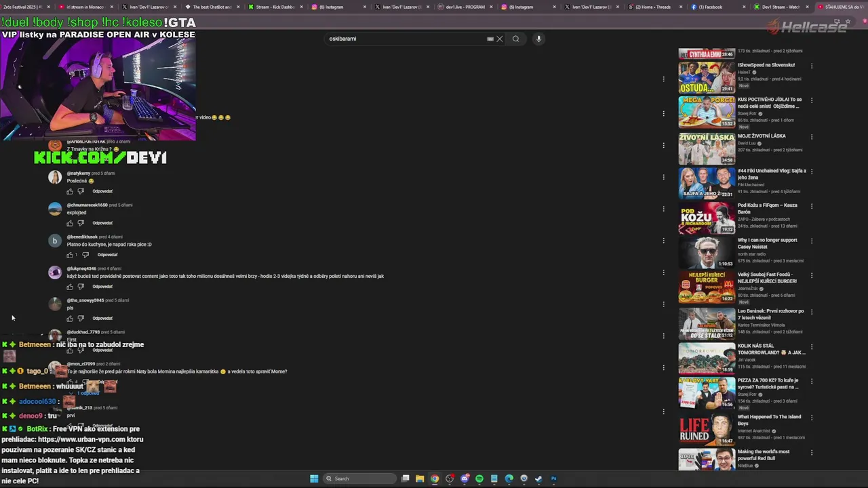Open PIZZA ZA 700 Kč video title
This screenshot has width=868, height=488.
[x=768, y=384]
